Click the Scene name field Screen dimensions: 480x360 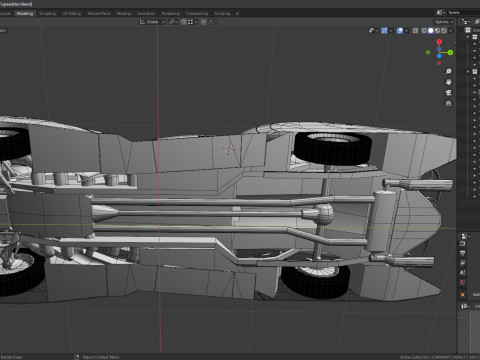pyautogui.click(x=463, y=12)
